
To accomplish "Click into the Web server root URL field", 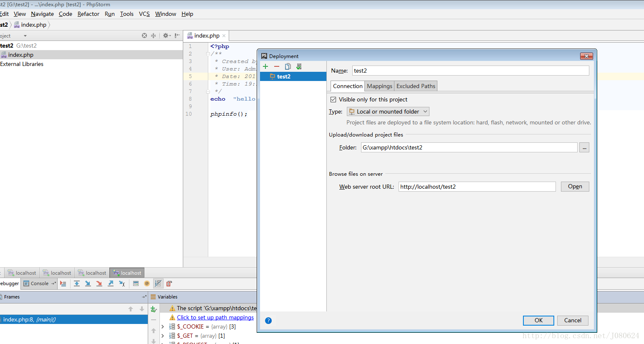I will point(477,187).
